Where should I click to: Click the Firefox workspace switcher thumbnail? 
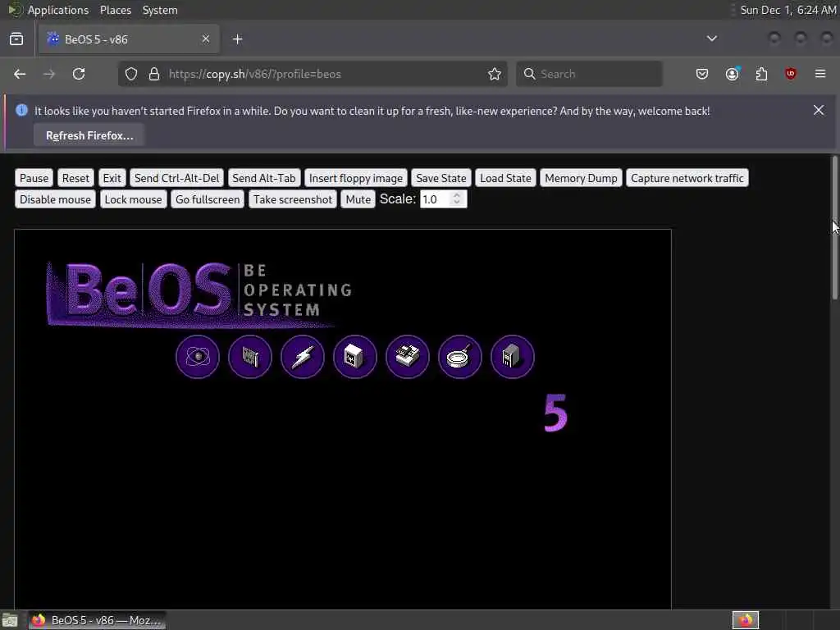coord(745,620)
